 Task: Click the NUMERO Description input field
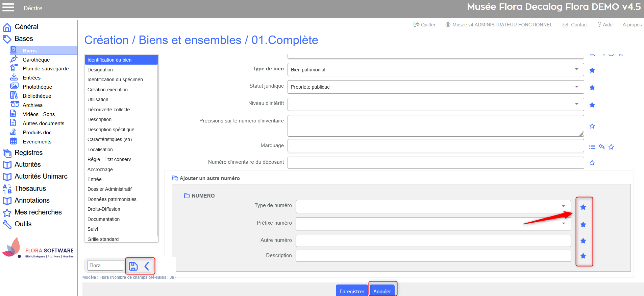434,256
